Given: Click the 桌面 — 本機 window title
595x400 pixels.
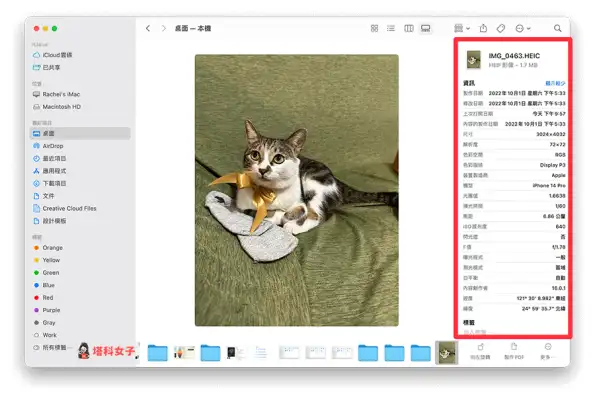Looking at the screenshot, I should click(193, 28).
